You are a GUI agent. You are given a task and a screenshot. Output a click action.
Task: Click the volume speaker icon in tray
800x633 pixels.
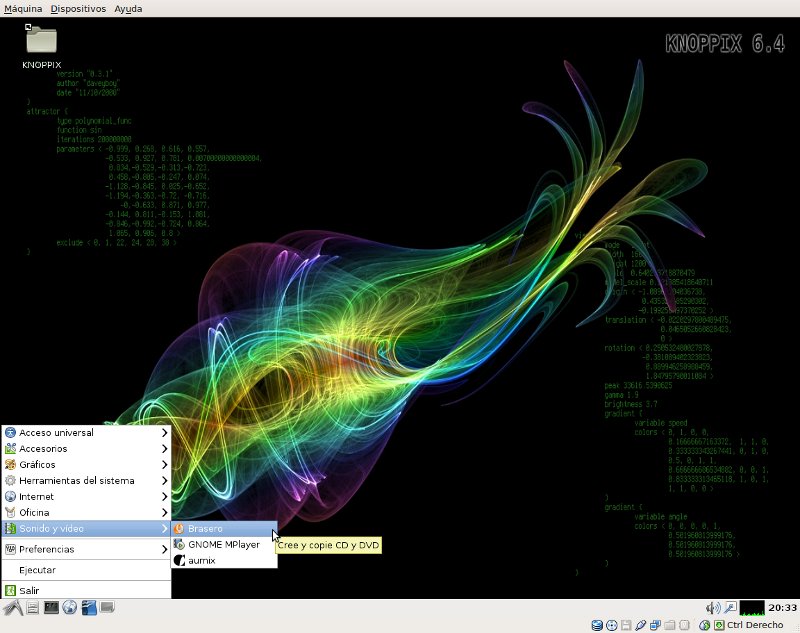click(713, 607)
